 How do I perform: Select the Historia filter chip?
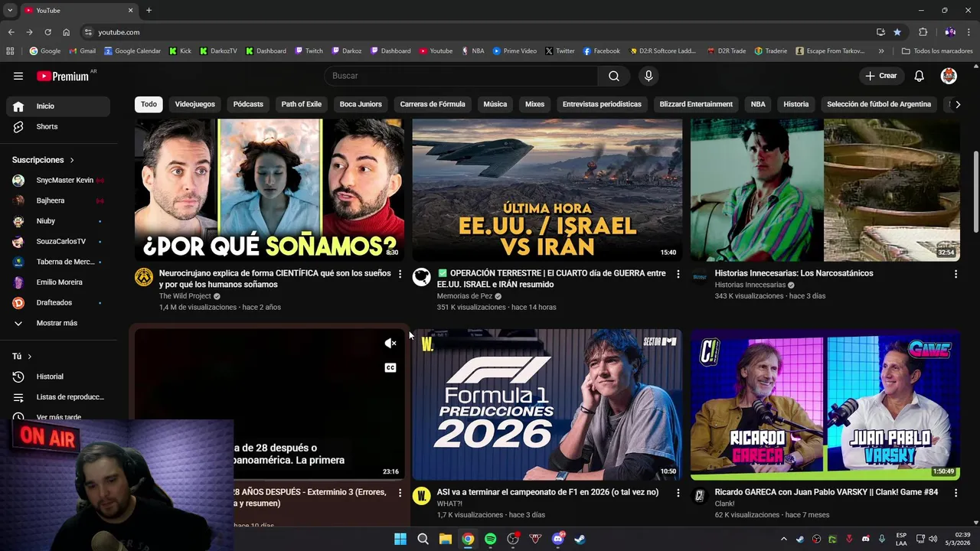pos(795,104)
